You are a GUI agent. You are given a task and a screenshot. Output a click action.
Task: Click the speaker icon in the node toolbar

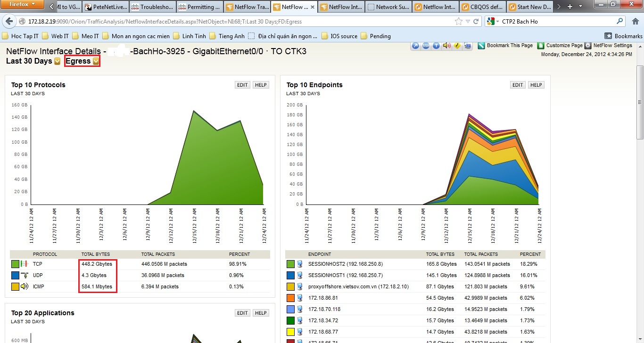pos(446,46)
